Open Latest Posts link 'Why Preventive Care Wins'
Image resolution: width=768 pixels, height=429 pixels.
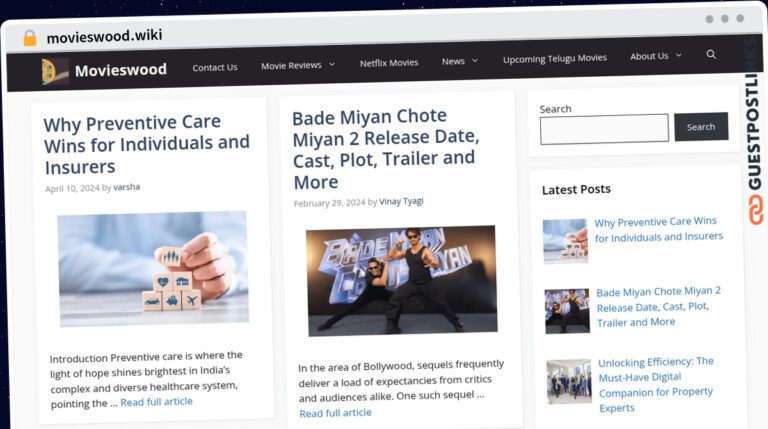[658, 229]
